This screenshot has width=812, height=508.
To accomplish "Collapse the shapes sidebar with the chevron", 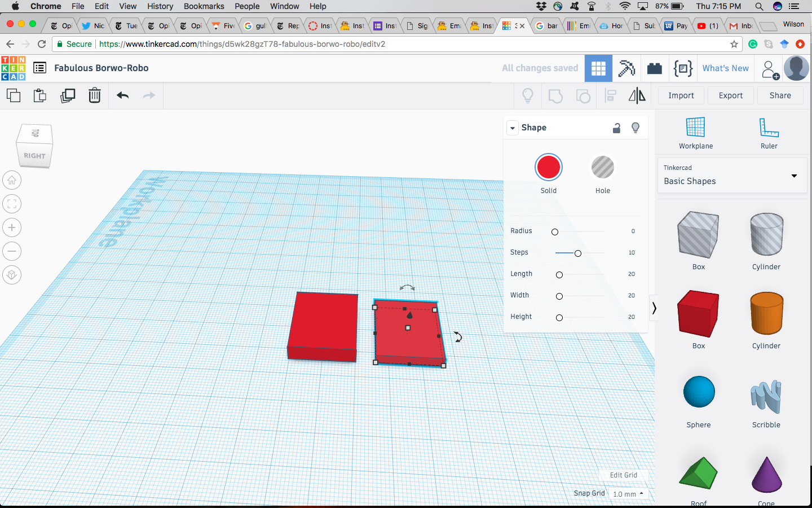I will pyautogui.click(x=654, y=308).
